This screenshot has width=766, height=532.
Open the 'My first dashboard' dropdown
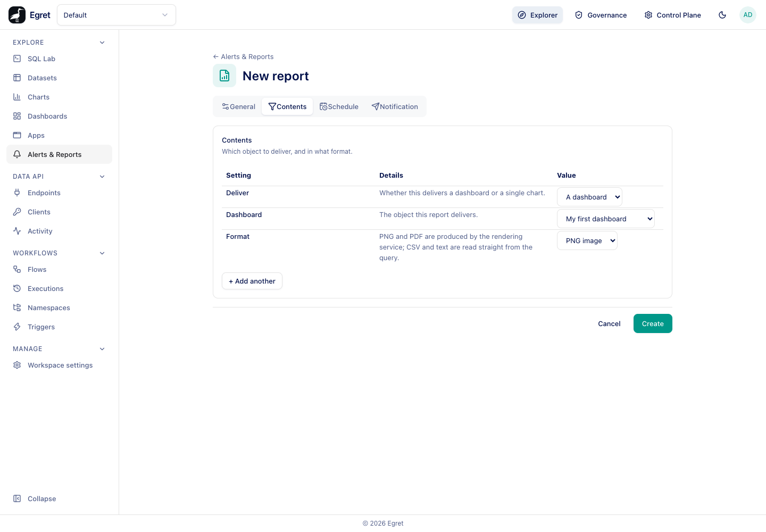tap(606, 219)
